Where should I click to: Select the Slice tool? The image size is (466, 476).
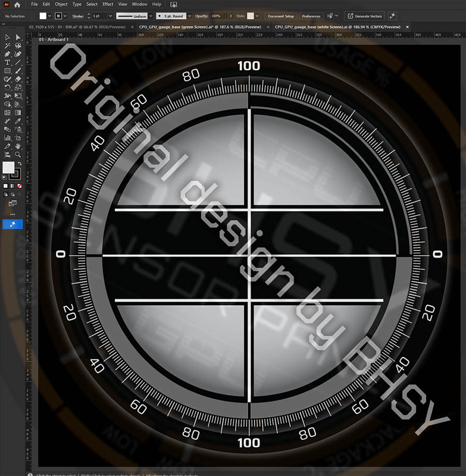tap(7, 146)
